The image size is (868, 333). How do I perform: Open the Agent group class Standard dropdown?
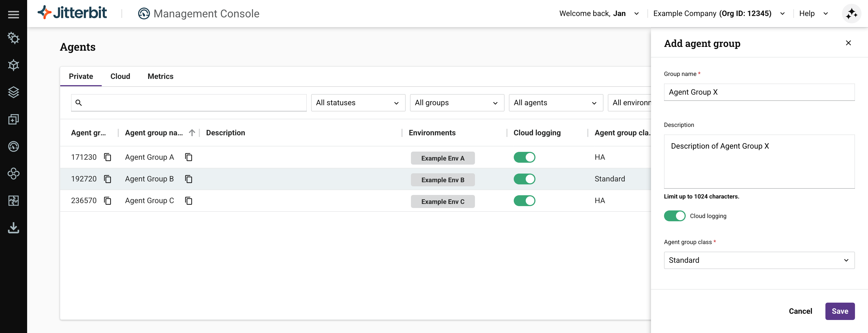(759, 260)
